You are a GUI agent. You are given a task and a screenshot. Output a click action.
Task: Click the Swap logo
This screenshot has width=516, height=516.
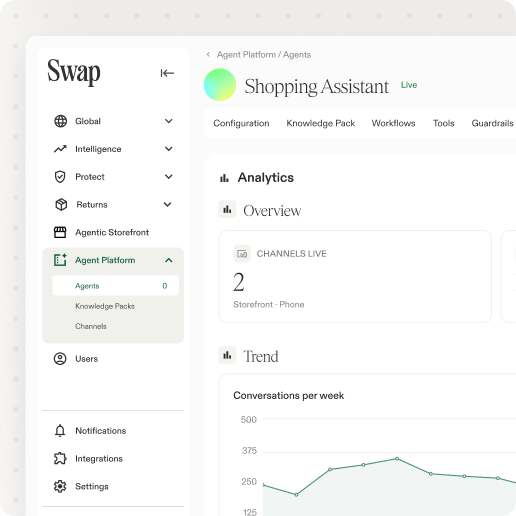(74, 71)
